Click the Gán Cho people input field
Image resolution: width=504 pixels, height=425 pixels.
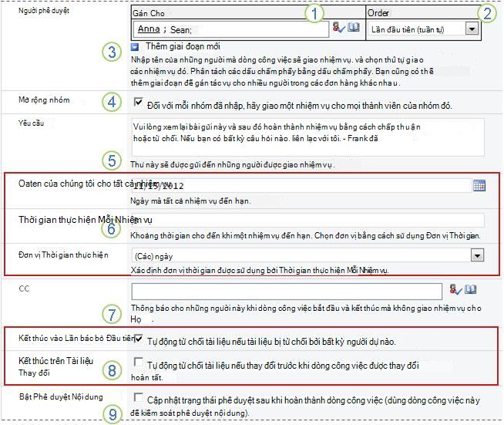point(230,29)
